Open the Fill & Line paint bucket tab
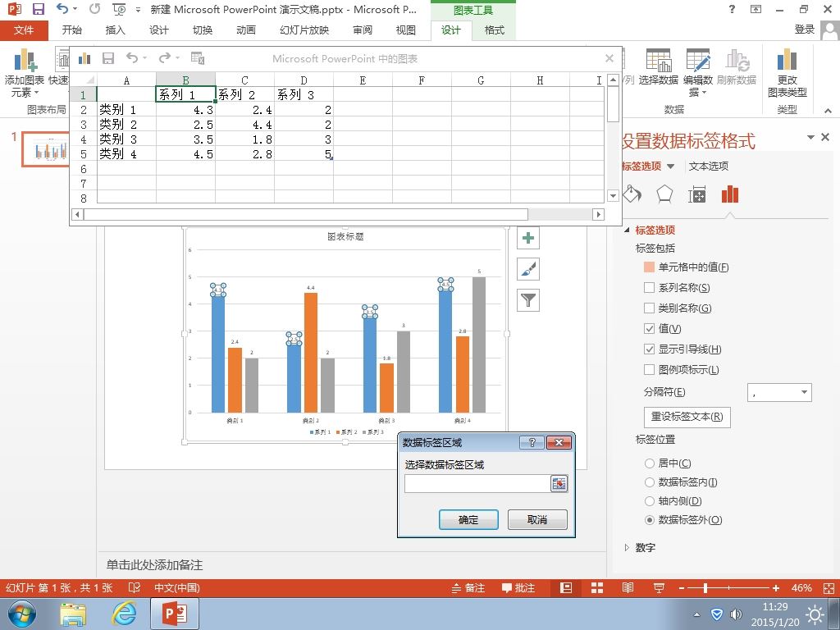This screenshot has height=630, width=840. point(632,194)
